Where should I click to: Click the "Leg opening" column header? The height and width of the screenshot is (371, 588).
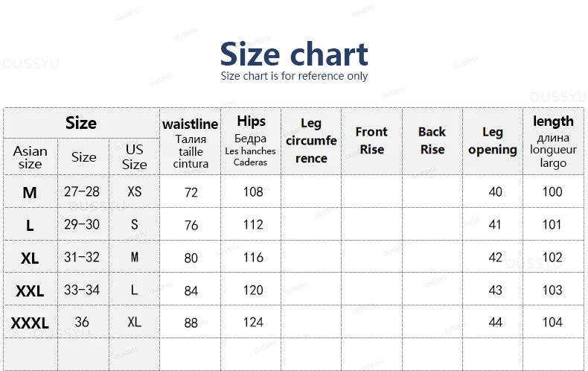(493, 141)
